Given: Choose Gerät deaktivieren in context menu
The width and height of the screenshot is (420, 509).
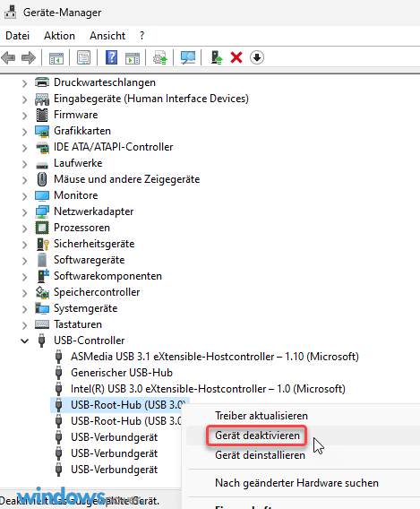Looking at the screenshot, I should point(257,436).
